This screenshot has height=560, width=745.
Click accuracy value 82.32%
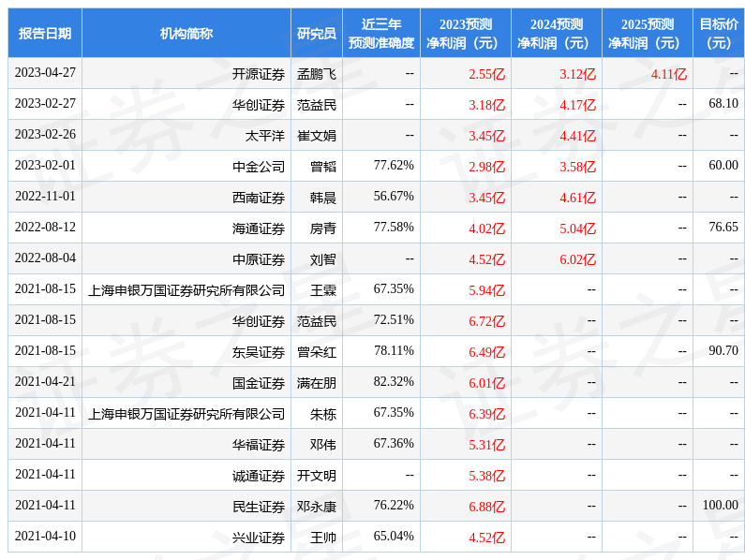pyautogui.click(x=394, y=381)
